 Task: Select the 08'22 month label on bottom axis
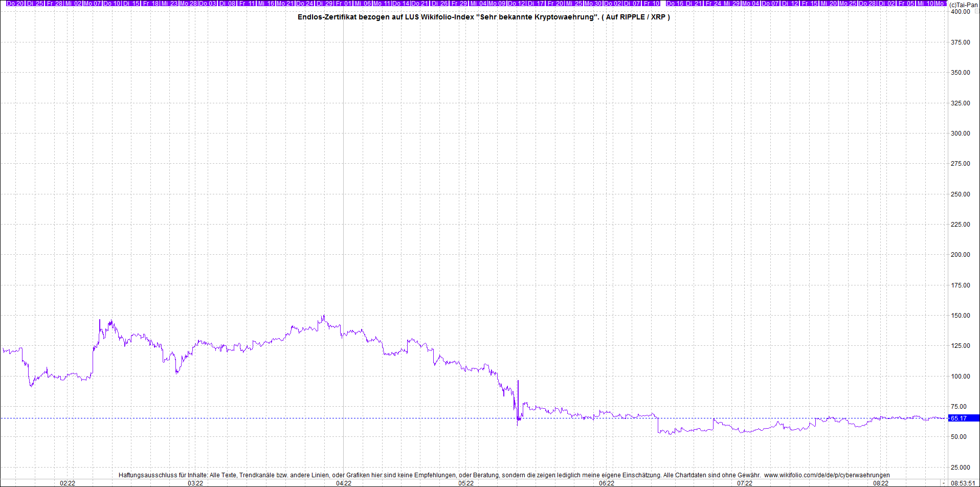click(880, 483)
